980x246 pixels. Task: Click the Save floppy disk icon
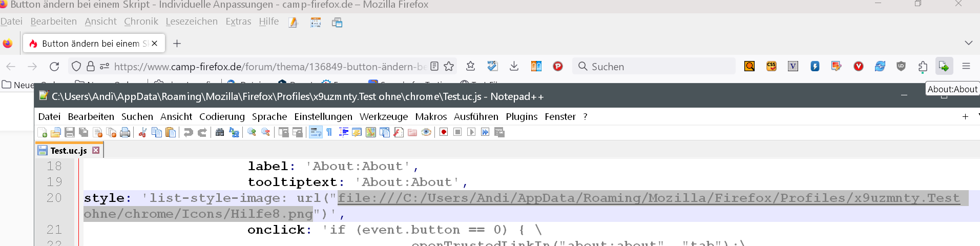pos(70,133)
